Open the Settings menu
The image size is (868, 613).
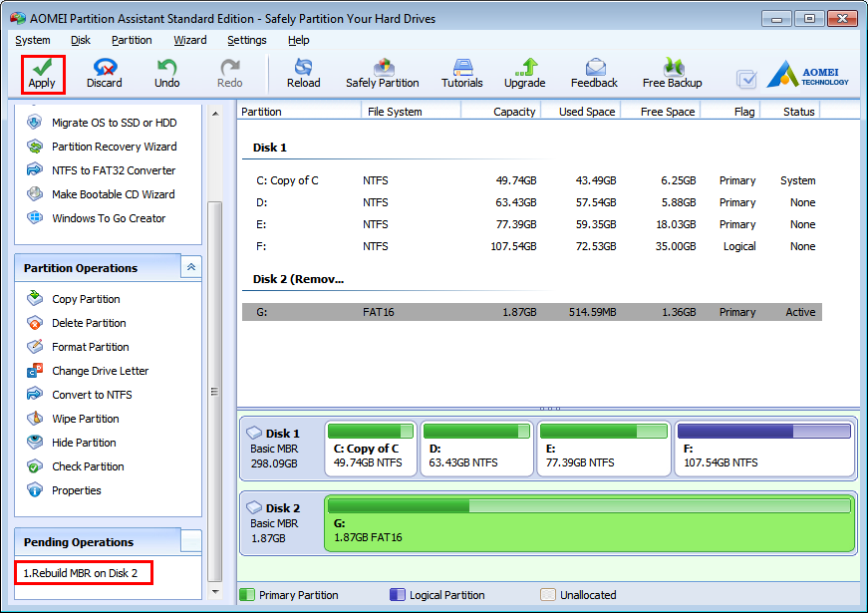coord(247,40)
